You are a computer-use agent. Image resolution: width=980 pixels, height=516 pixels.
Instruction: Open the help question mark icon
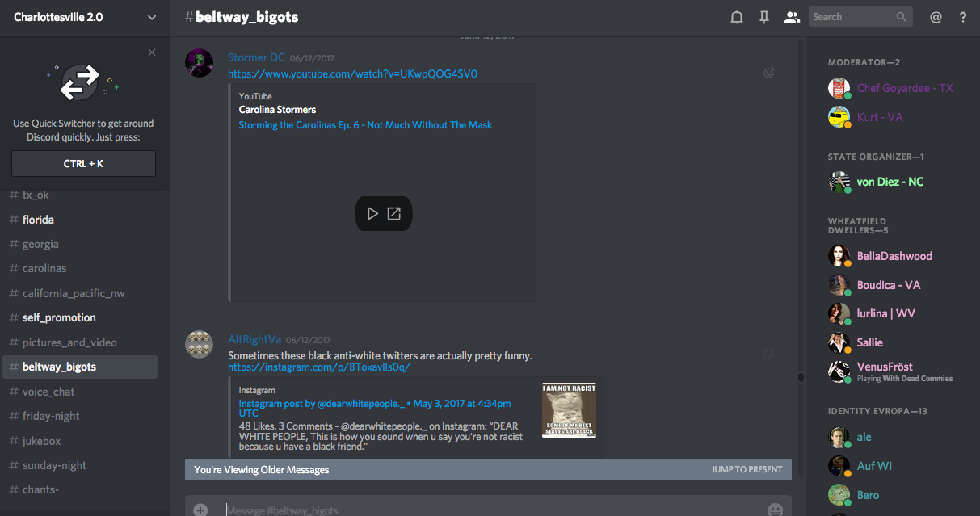[963, 17]
